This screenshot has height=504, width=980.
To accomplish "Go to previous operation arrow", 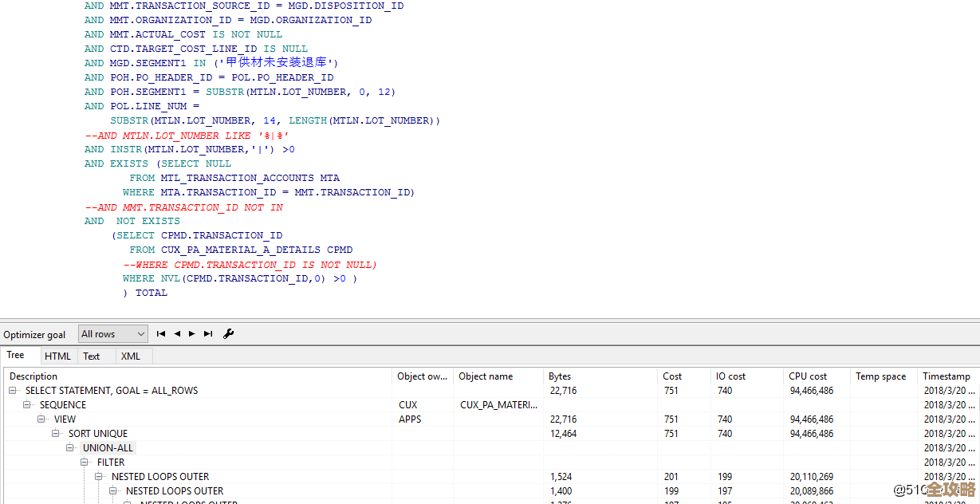I will tap(177, 334).
